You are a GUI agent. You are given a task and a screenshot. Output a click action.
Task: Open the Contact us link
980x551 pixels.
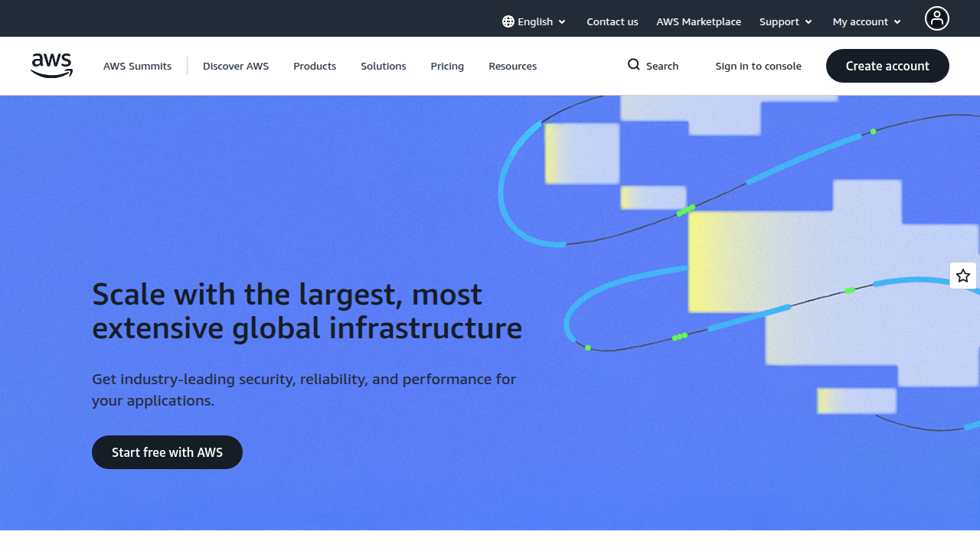[612, 21]
